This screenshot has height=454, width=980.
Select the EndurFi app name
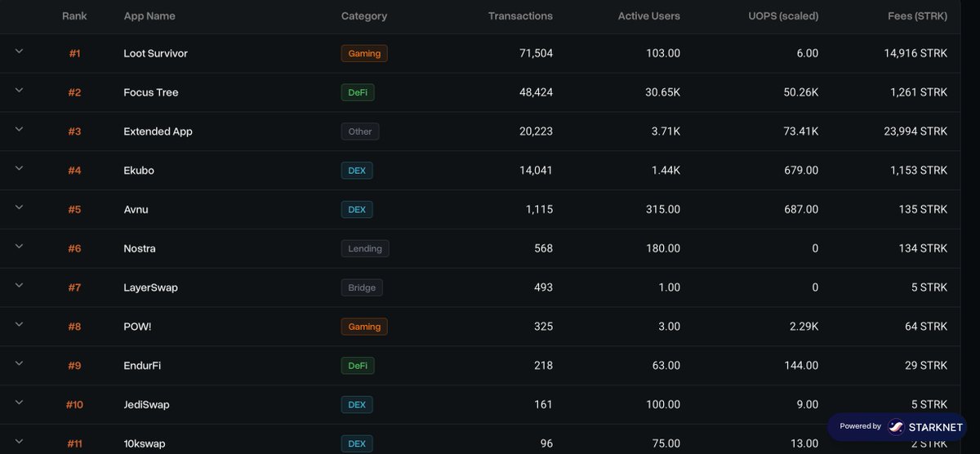(x=142, y=366)
